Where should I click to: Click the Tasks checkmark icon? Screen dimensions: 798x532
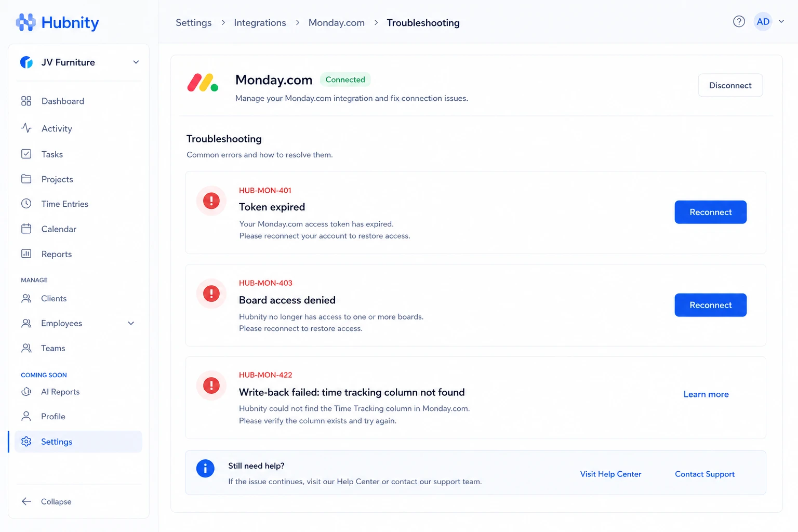[26, 154]
